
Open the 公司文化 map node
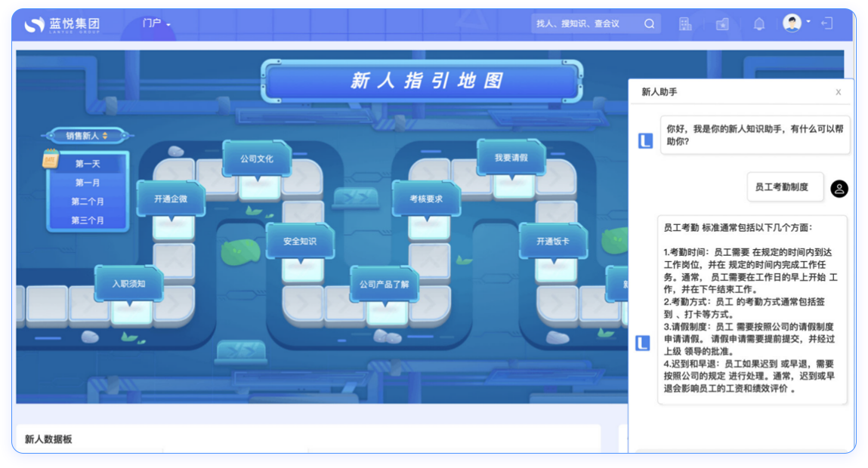point(257,159)
